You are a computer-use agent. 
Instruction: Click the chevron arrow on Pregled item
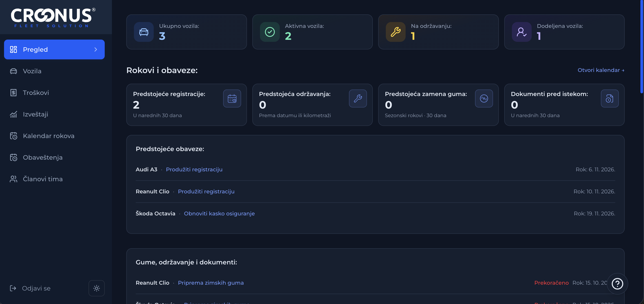(x=95, y=49)
